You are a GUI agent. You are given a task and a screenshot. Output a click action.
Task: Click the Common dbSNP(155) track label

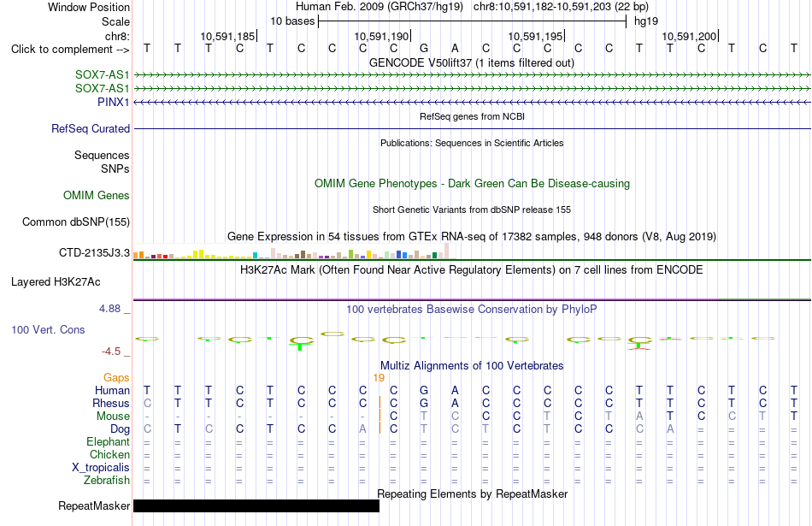tap(76, 222)
